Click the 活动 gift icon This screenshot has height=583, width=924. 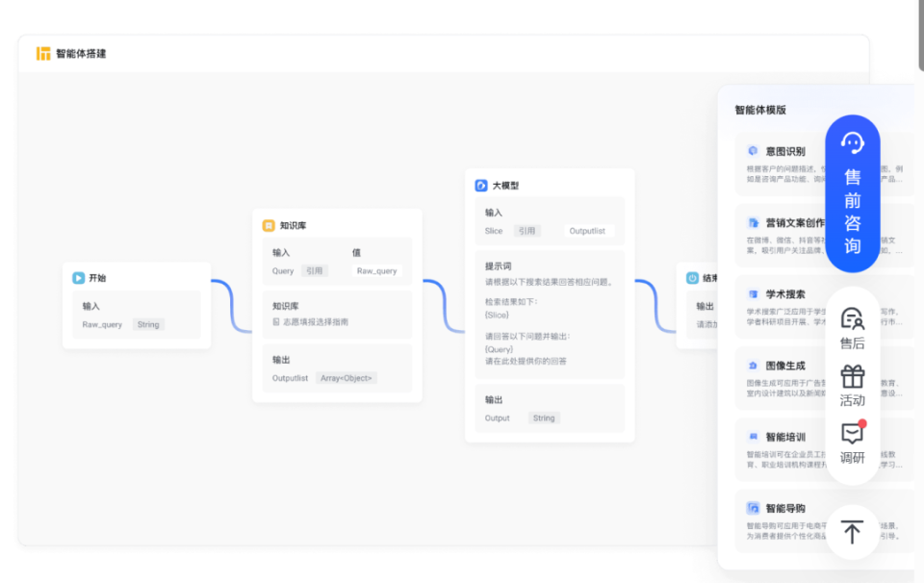point(852,375)
